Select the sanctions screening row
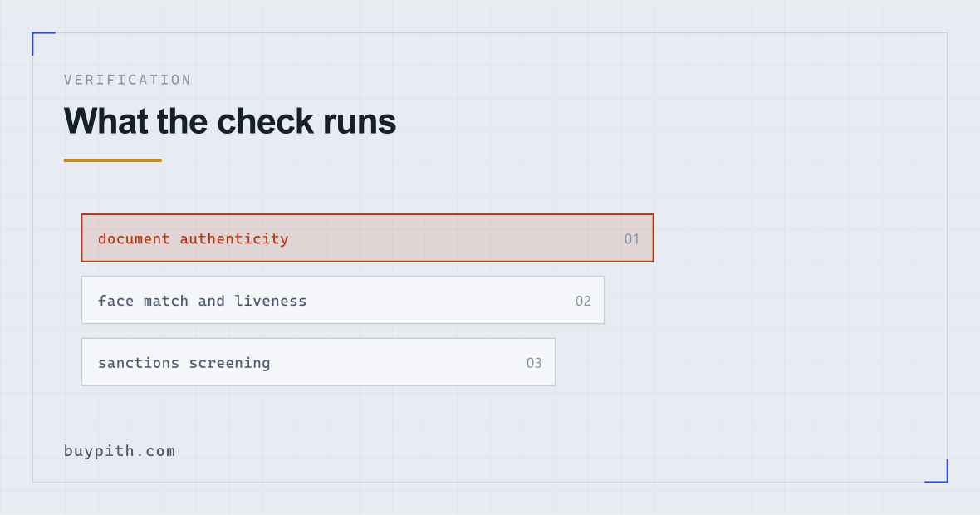Image resolution: width=980 pixels, height=515 pixels. pyautogui.click(x=318, y=362)
